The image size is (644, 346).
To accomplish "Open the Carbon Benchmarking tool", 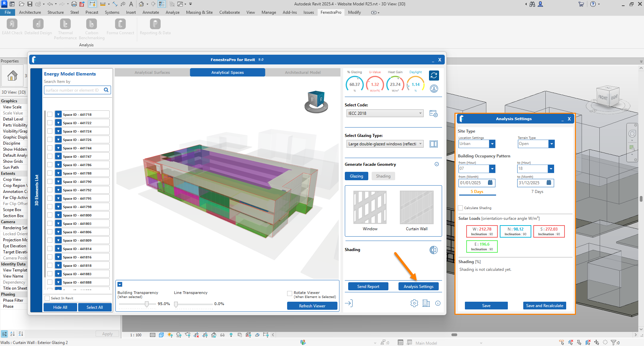I will (x=92, y=24).
